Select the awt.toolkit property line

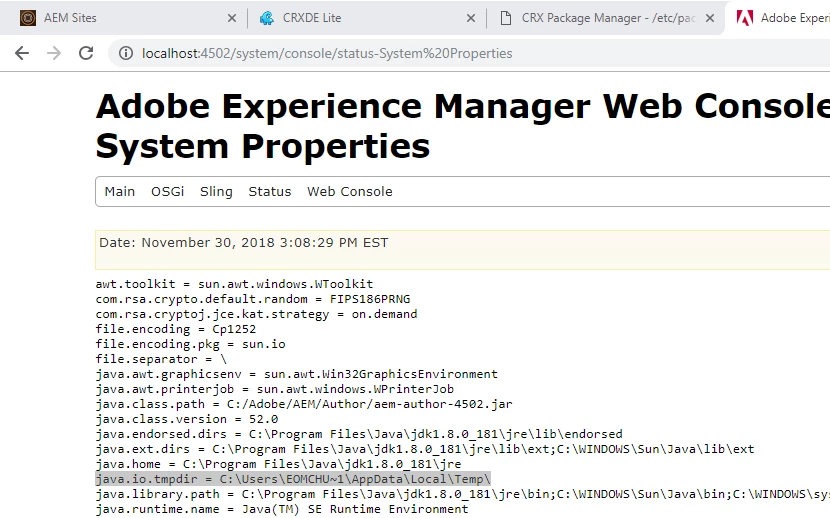tap(234, 284)
